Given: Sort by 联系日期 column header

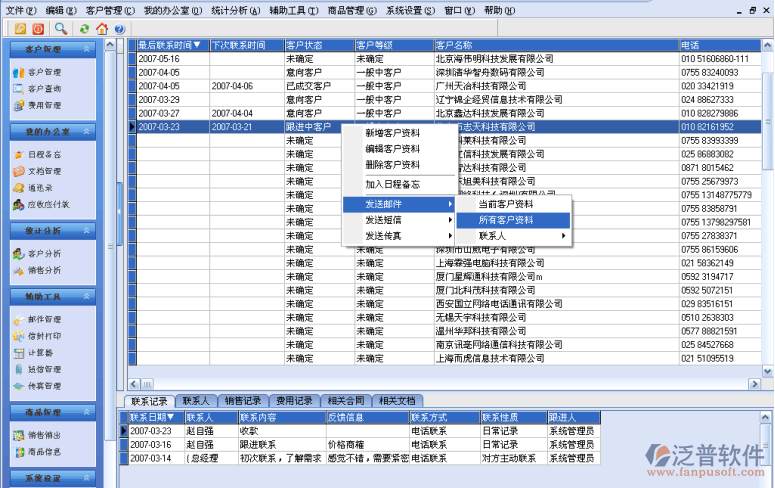Looking at the screenshot, I should (x=157, y=418).
